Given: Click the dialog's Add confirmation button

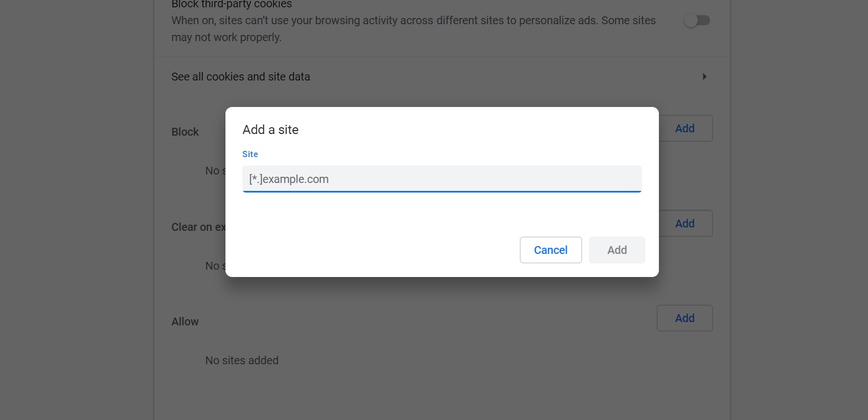Looking at the screenshot, I should pyautogui.click(x=617, y=250).
